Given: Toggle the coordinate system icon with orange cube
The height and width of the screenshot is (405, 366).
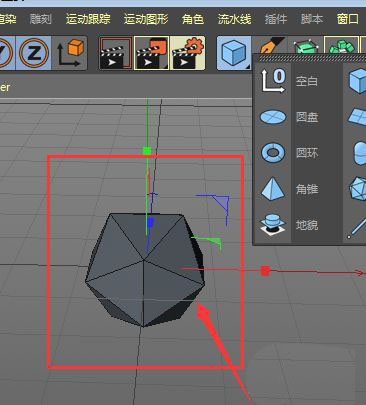Looking at the screenshot, I should coord(70,53).
